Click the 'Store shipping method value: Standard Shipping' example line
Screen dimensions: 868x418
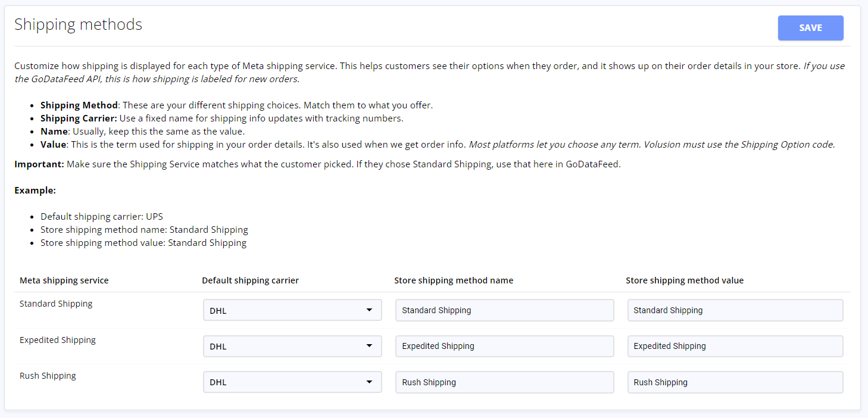[143, 243]
